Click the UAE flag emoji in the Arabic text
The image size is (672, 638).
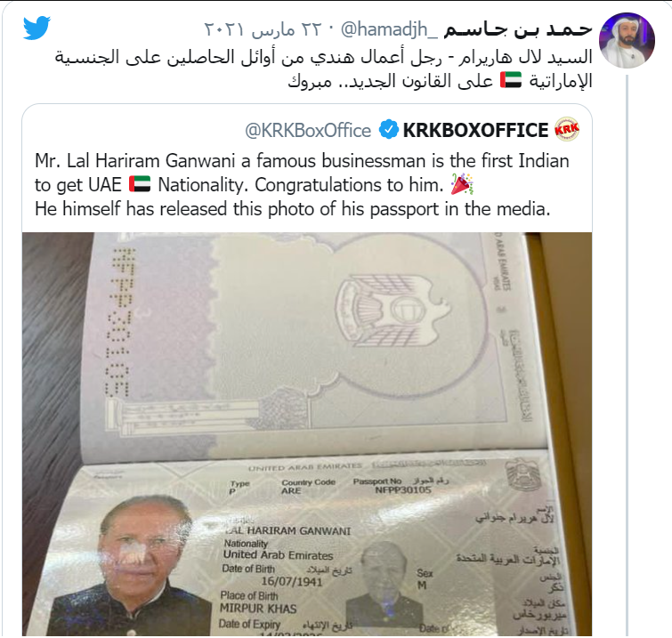(x=511, y=80)
